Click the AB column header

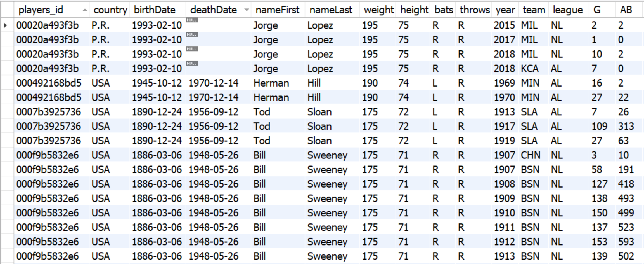click(x=626, y=10)
